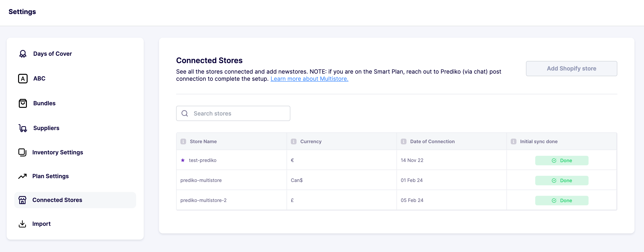The width and height of the screenshot is (644, 252).
Task: Open the Learn more about Multistore link
Action: click(309, 79)
